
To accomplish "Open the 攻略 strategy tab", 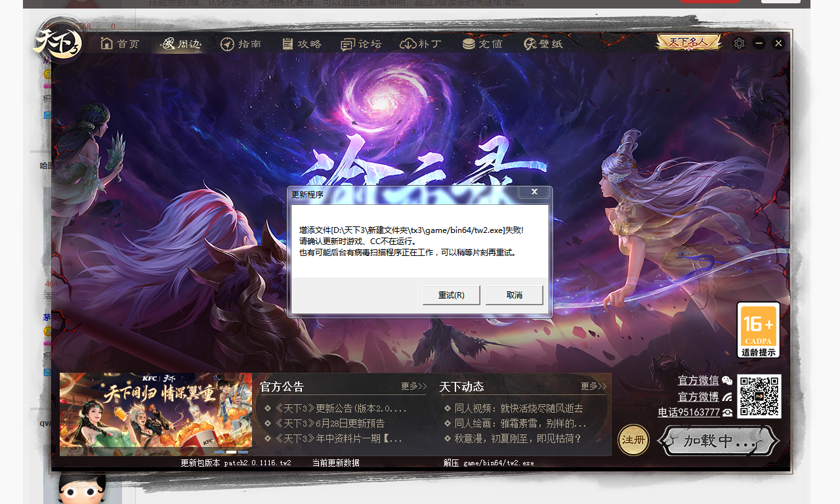I will point(301,44).
